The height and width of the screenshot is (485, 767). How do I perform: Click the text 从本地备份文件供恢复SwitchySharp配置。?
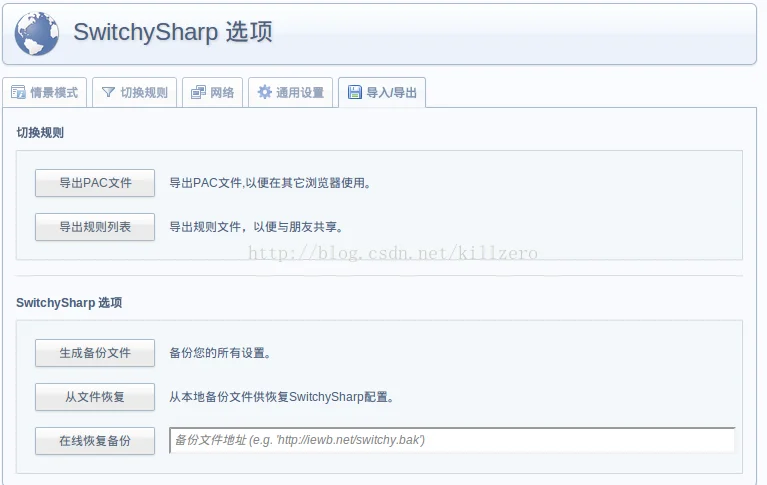click(282, 397)
